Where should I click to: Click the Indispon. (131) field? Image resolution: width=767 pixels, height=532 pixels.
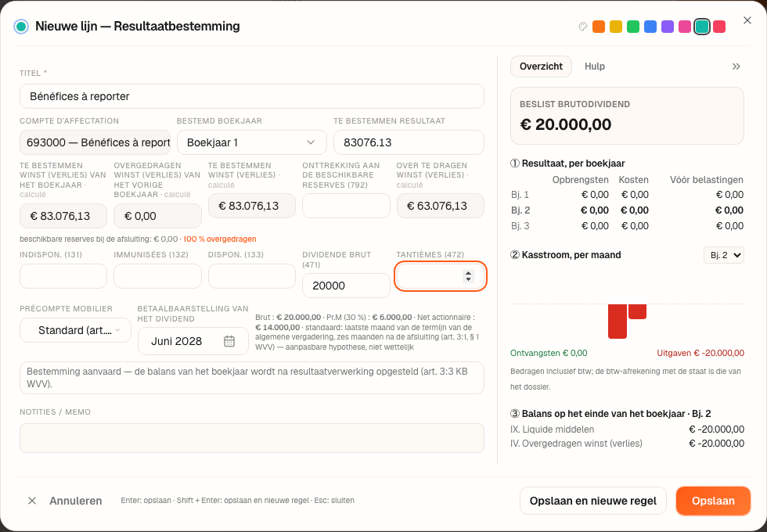[x=63, y=276]
